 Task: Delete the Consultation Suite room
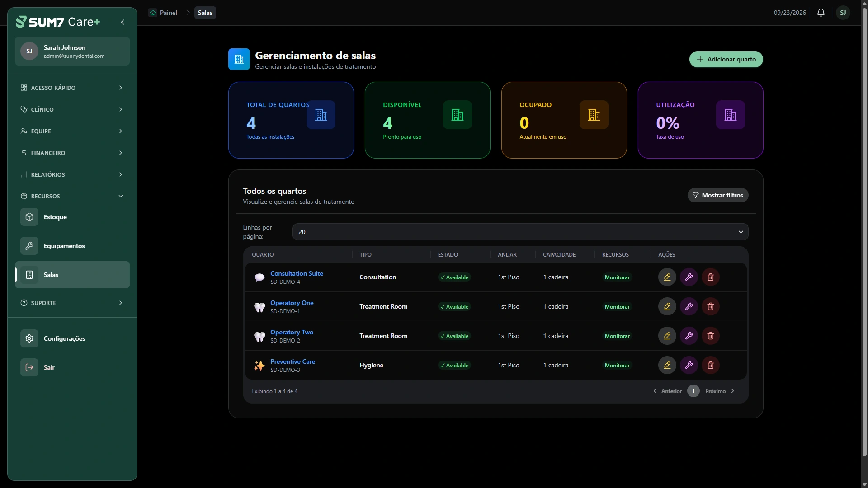tap(710, 277)
